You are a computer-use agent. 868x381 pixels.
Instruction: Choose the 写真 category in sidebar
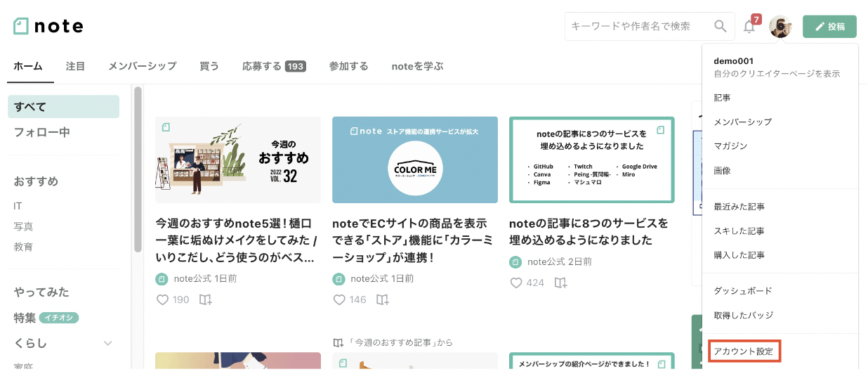(23, 226)
